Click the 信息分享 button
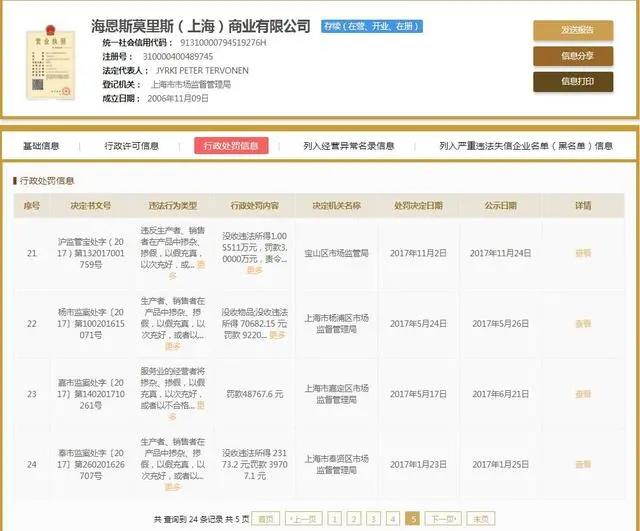The image size is (640, 531). [x=573, y=56]
